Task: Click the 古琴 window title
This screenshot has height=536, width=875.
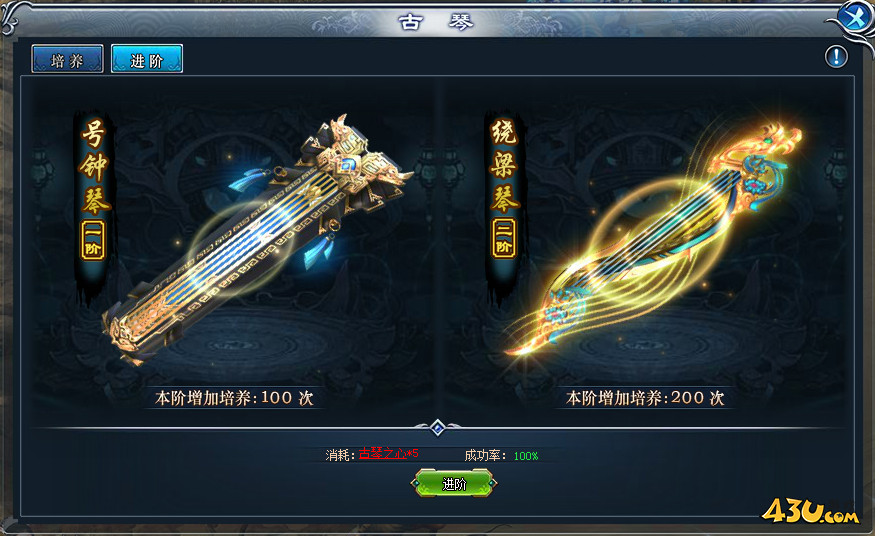Action: pos(436,22)
